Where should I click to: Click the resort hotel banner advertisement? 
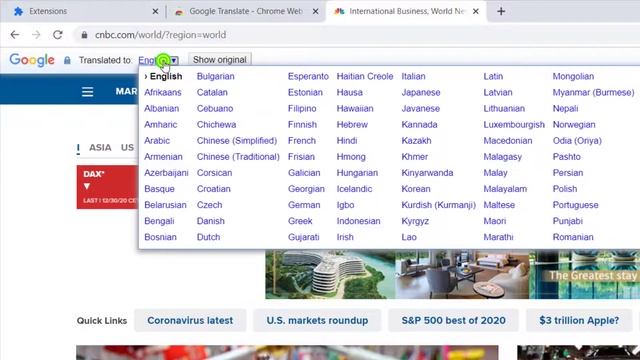pos(452,274)
